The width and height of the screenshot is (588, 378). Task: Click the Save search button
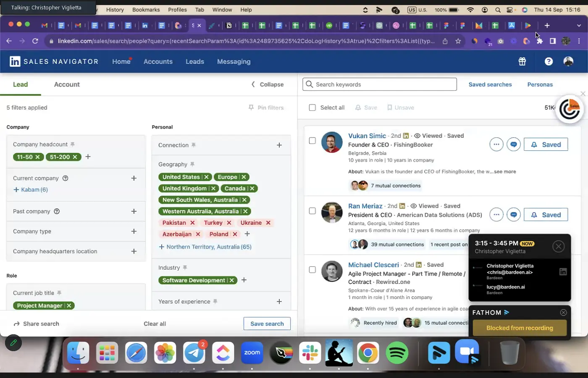267,324
